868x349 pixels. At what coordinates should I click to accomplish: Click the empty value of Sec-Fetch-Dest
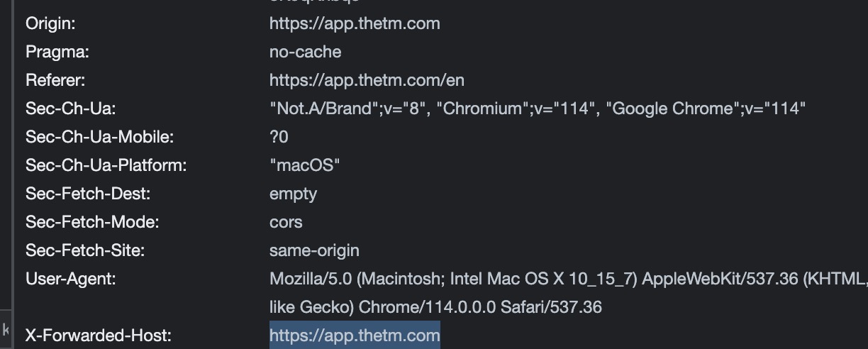click(x=293, y=194)
